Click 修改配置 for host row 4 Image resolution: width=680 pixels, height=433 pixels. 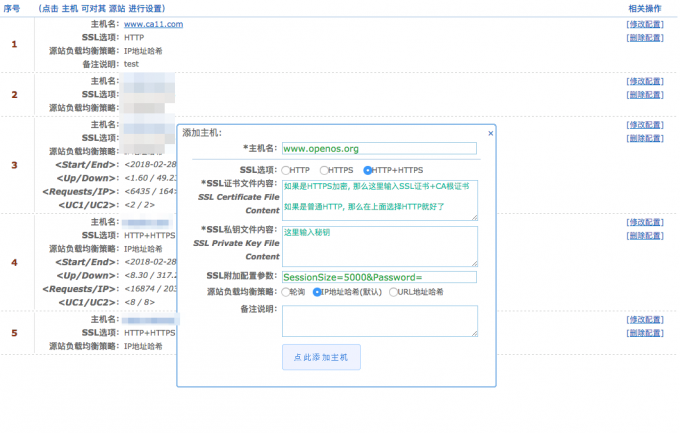645,221
